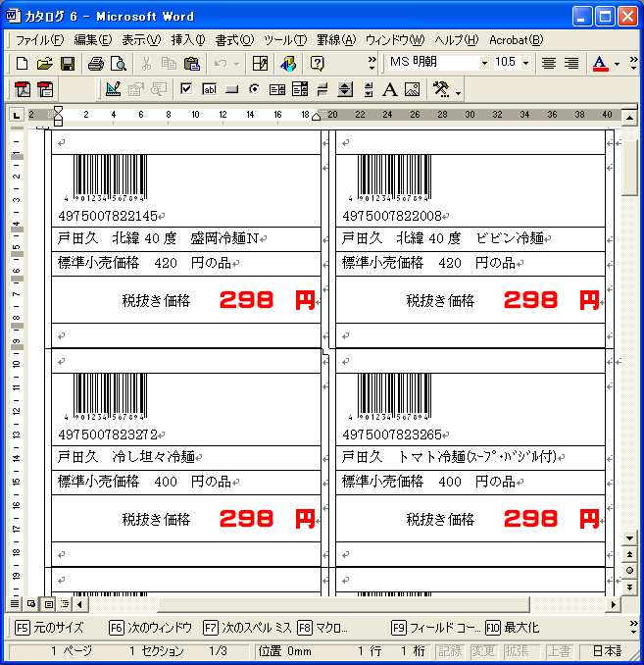
Task: Insert an Option Button control
Action: point(255,89)
